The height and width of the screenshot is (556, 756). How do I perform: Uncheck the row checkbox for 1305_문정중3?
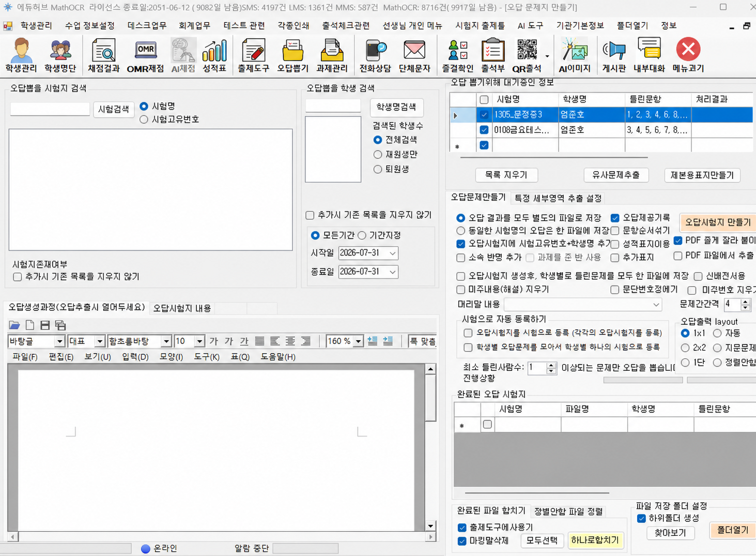pyautogui.click(x=484, y=114)
